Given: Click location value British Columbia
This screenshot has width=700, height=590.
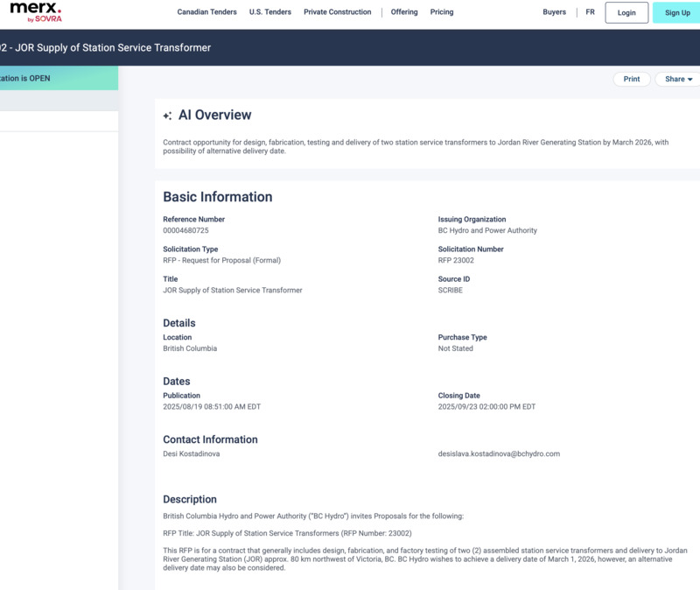Looking at the screenshot, I should point(190,348).
